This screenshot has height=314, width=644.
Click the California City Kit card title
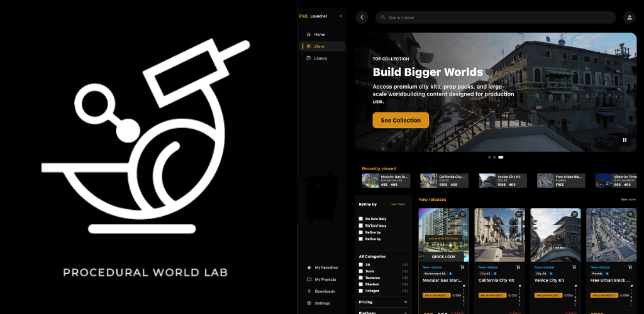[496, 281]
